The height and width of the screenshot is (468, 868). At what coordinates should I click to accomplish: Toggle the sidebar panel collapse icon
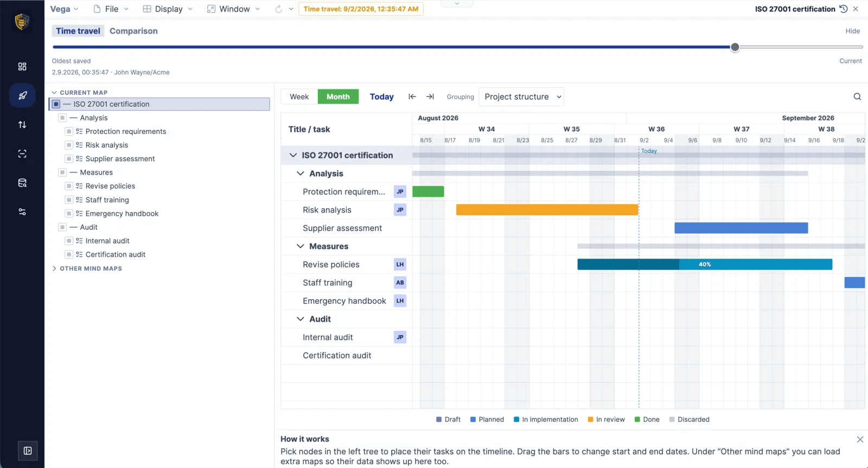tap(28, 451)
